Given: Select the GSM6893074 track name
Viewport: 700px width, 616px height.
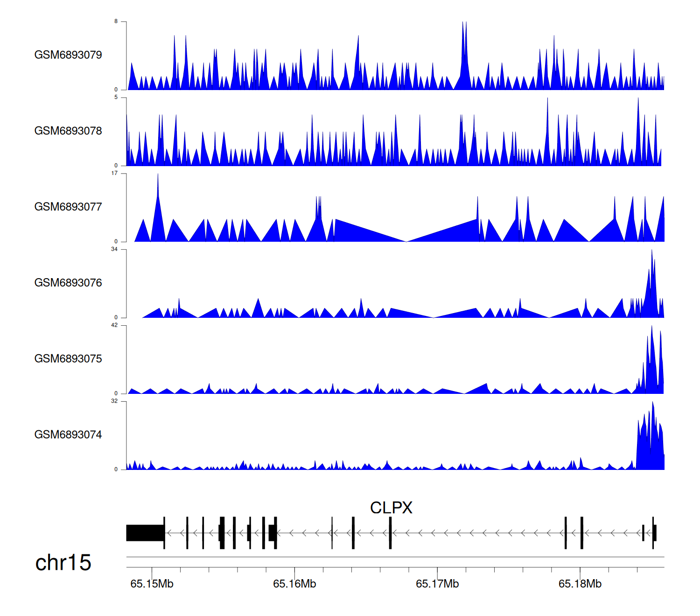Looking at the screenshot, I should coord(68,435).
